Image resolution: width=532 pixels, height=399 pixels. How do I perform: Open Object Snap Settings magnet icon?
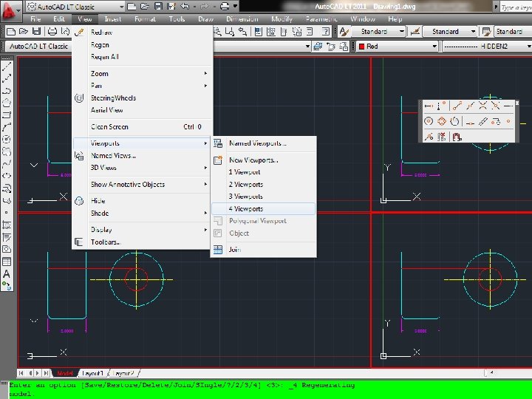point(457,137)
